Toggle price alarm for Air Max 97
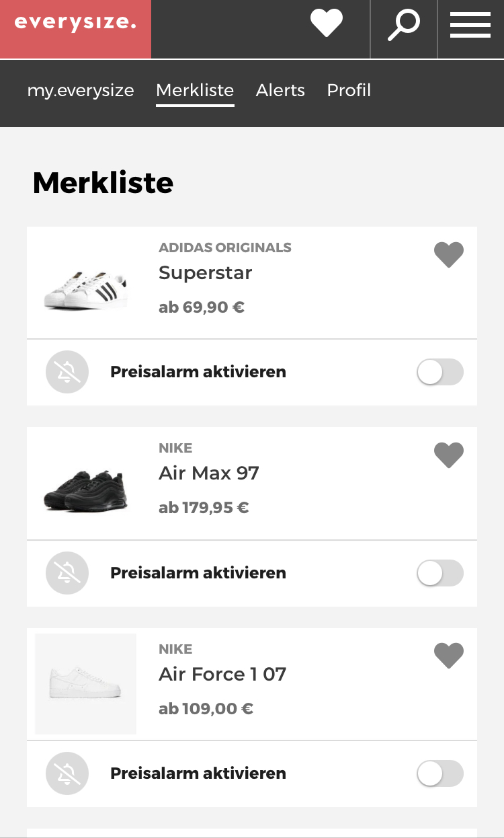Screen dimensions: 504x838 (440, 573)
